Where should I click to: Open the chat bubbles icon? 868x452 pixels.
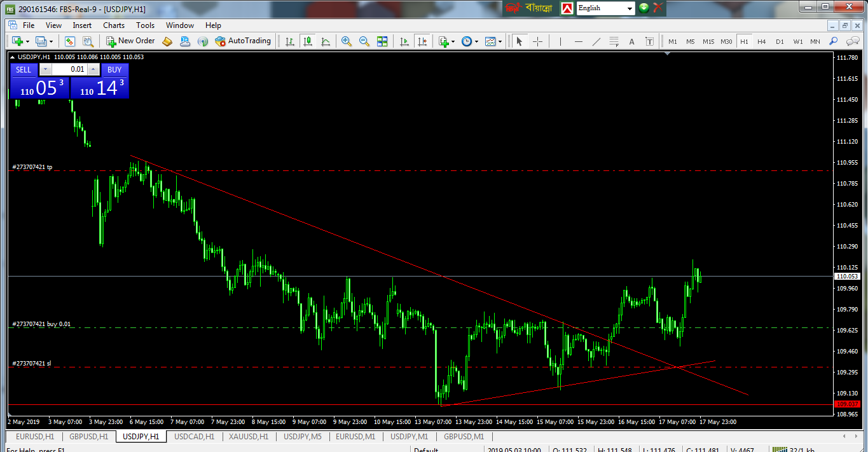tap(853, 41)
